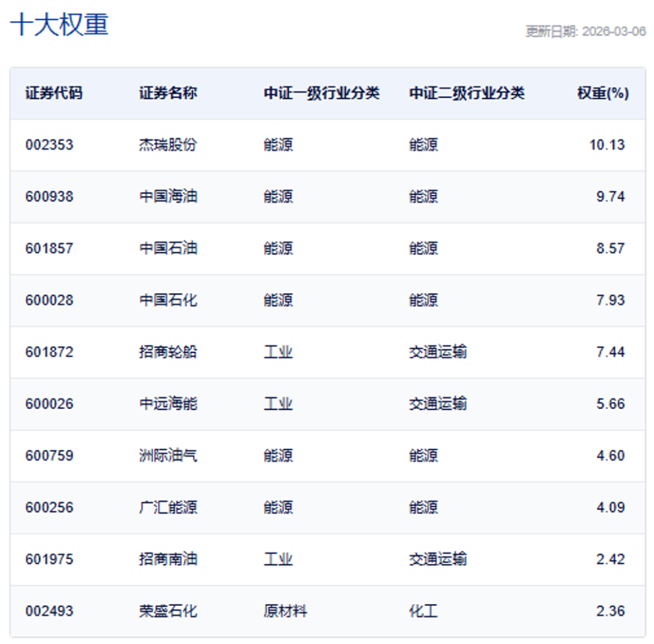654x644 pixels.
Task: Click 工业 in the 中远海能 row
Action: coord(278,403)
